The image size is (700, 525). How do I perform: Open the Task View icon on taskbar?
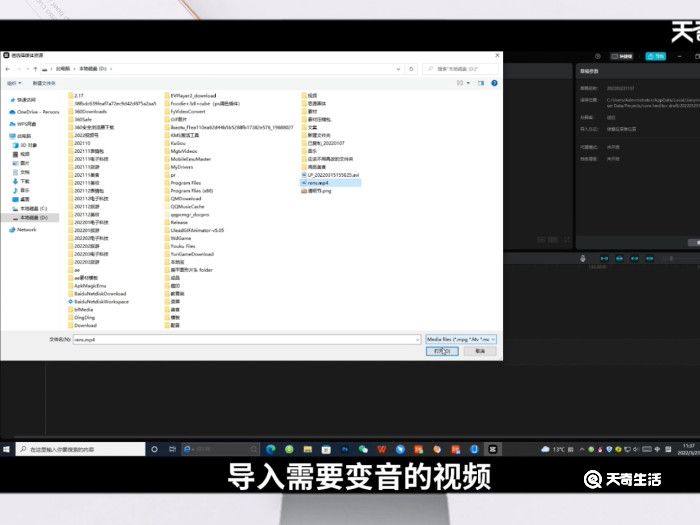tap(172, 449)
